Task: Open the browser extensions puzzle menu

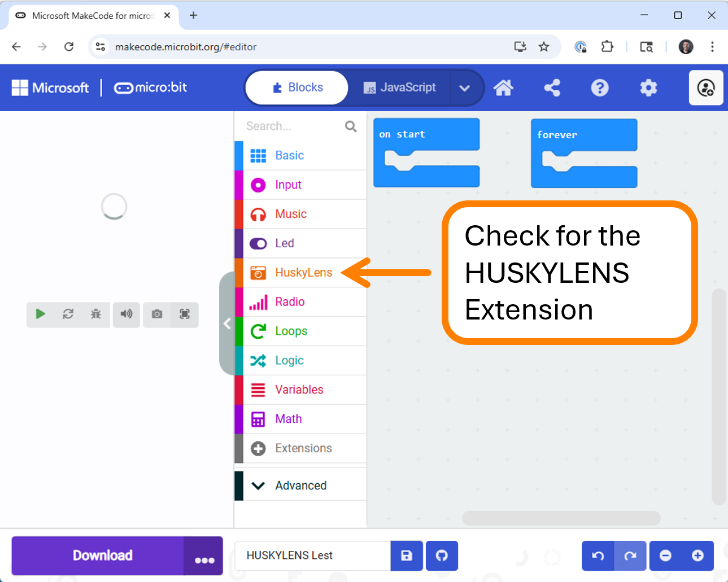Action: [607, 47]
